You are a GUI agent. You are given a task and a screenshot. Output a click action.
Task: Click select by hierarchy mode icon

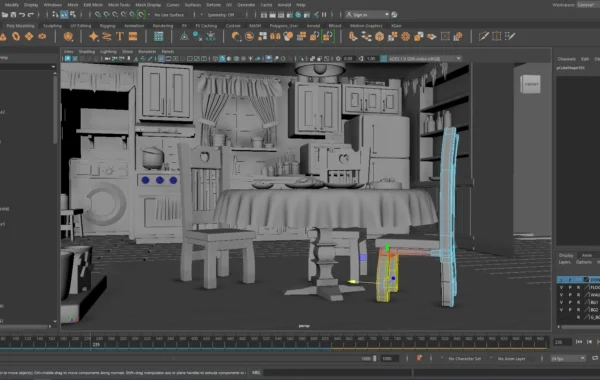(55, 15)
